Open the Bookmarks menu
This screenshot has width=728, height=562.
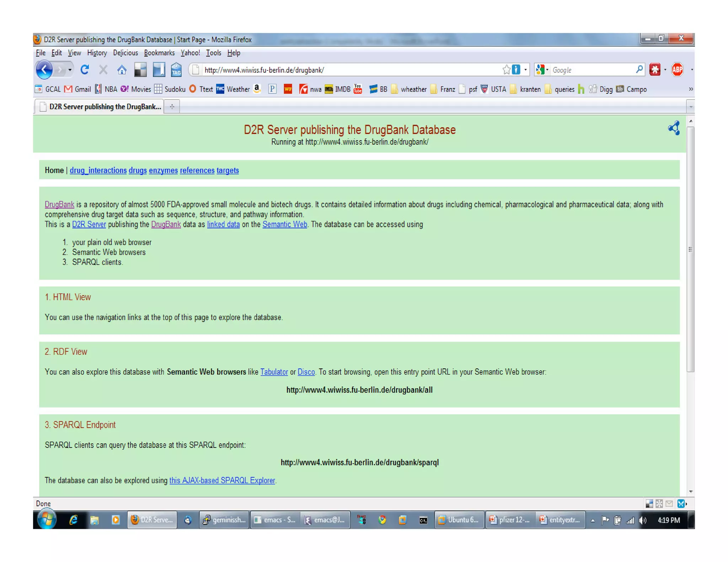point(159,53)
